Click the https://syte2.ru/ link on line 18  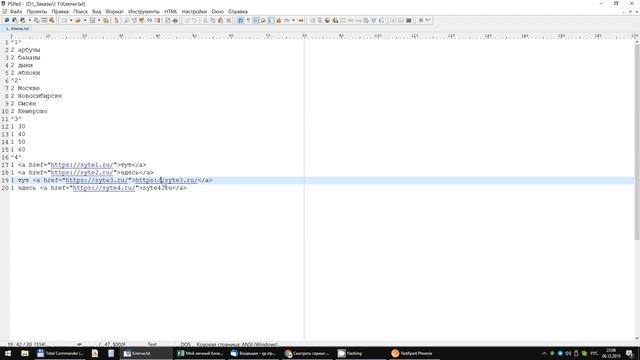pyautogui.click(x=82, y=173)
